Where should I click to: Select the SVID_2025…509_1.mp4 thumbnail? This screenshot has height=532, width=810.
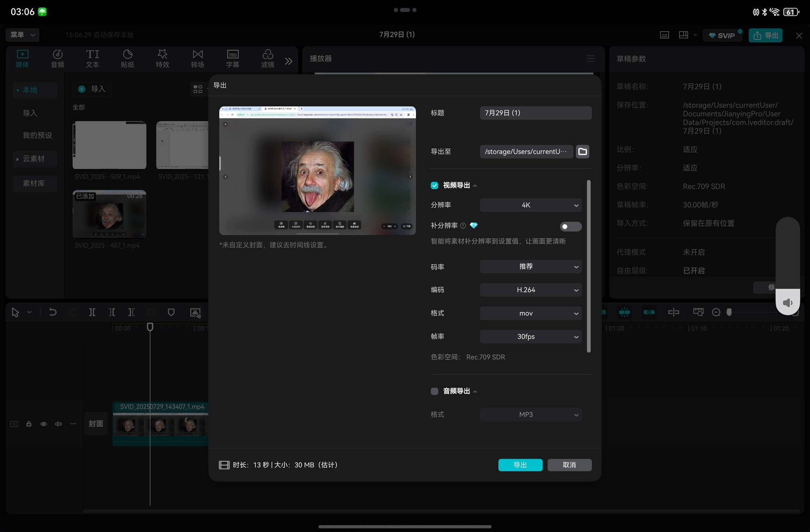[109, 145]
